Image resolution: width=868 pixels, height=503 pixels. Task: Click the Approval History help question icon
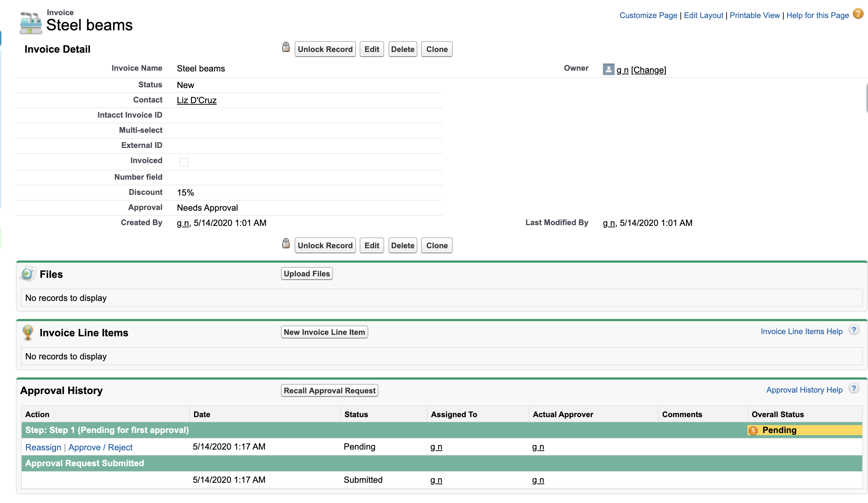pos(854,389)
